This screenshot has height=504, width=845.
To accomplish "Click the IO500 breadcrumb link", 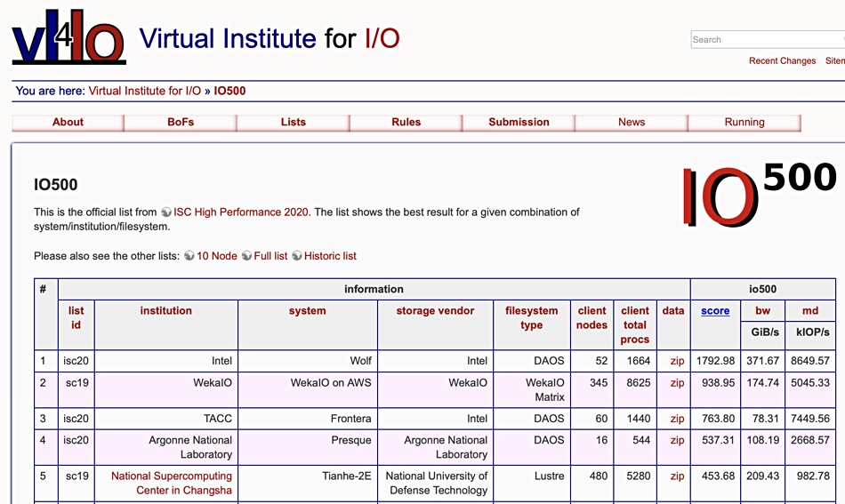I will coord(229,91).
